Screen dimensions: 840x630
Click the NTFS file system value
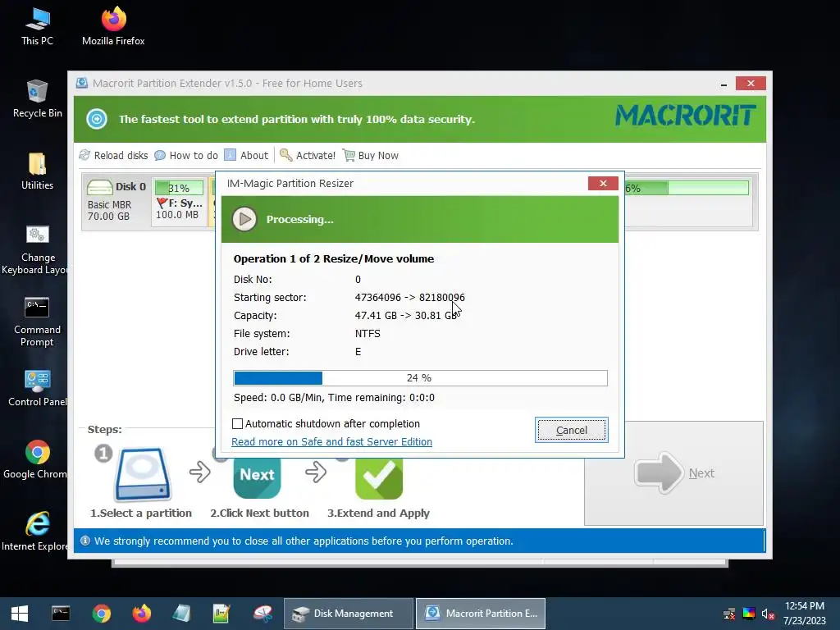coord(367,334)
